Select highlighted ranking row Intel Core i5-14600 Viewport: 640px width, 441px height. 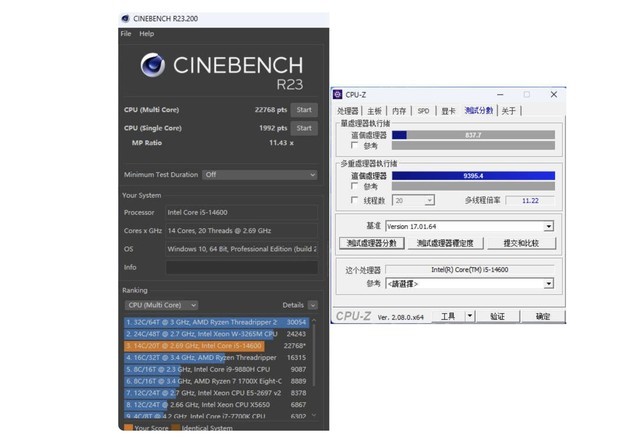click(x=216, y=346)
